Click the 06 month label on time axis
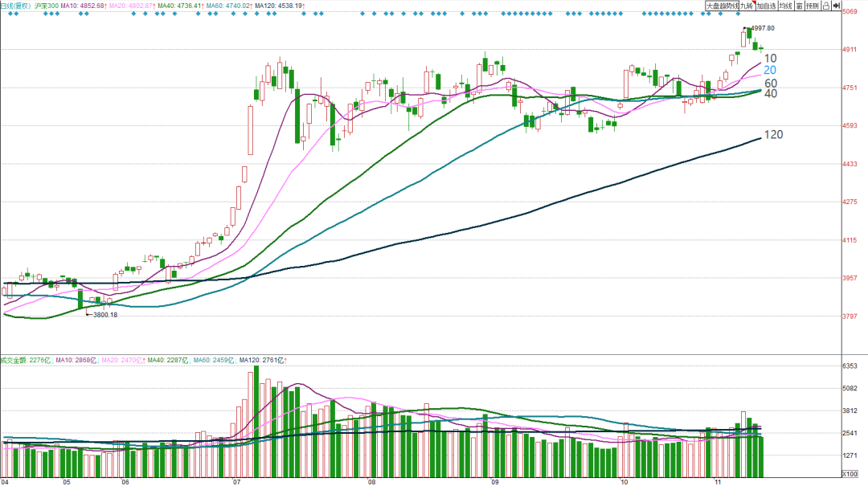The height and width of the screenshot is (486, 868). click(125, 481)
